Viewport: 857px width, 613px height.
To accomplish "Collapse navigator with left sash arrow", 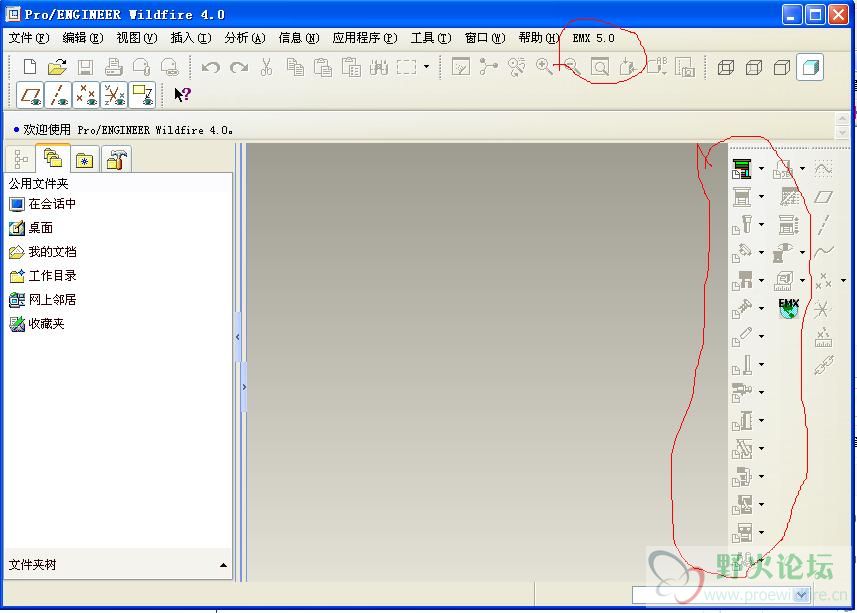I will pyautogui.click(x=237, y=337).
